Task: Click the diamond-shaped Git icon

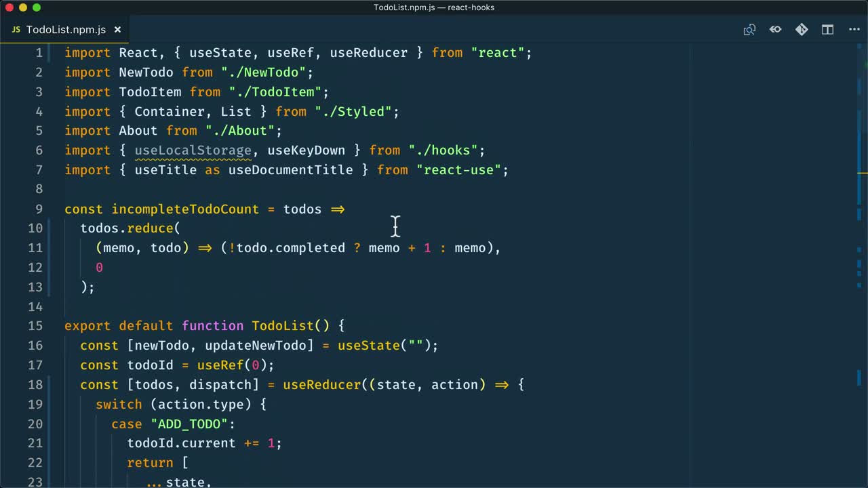Action: coord(802,30)
